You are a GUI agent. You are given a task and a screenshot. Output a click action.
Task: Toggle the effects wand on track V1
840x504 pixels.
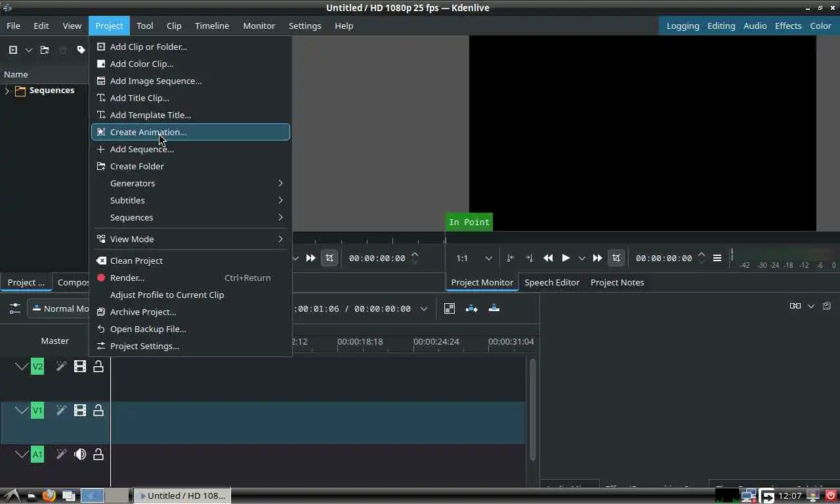(x=61, y=410)
